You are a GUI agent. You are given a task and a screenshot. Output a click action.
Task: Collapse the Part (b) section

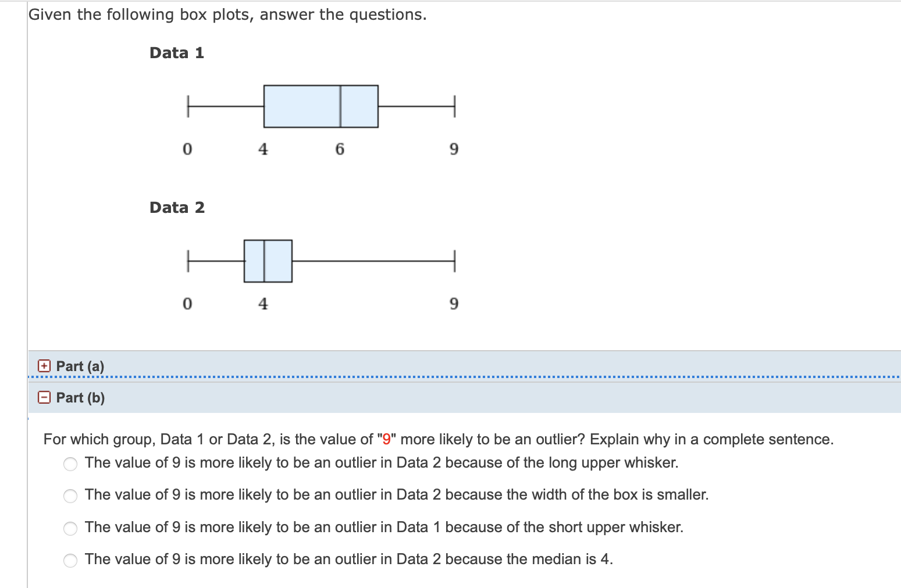(80, 397)
